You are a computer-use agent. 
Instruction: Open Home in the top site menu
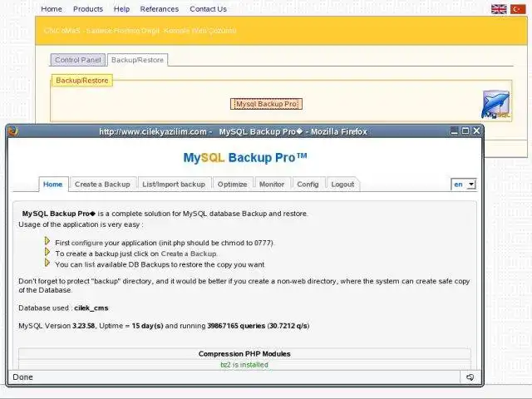[x=52, y=9]
